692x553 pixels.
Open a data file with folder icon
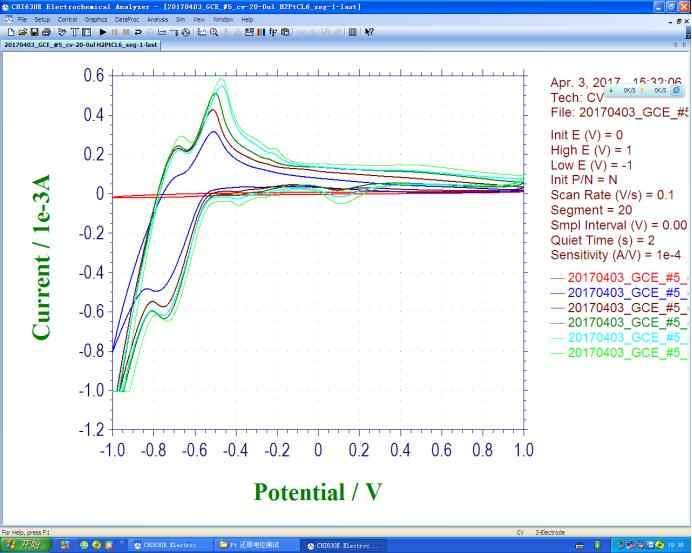pos(23,32)
